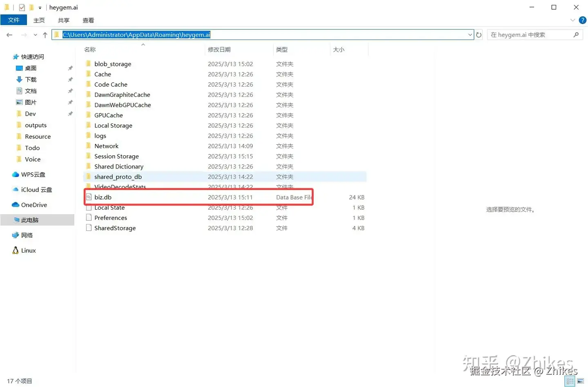The width and height of the screenshot is (588, 387).
Task: Click the search magnifier icon
Action: 576,35
